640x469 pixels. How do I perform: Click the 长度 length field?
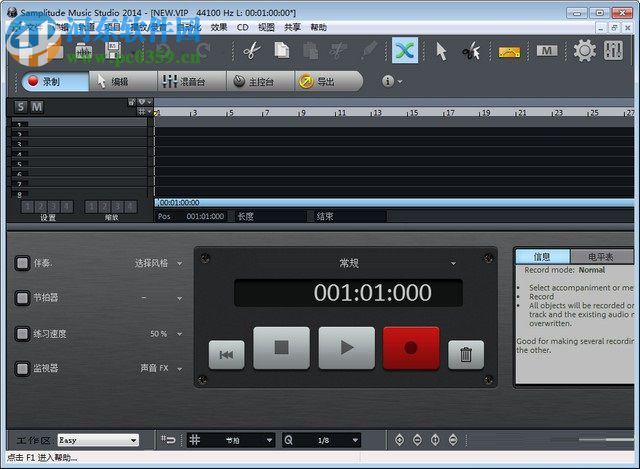[271, 216]
